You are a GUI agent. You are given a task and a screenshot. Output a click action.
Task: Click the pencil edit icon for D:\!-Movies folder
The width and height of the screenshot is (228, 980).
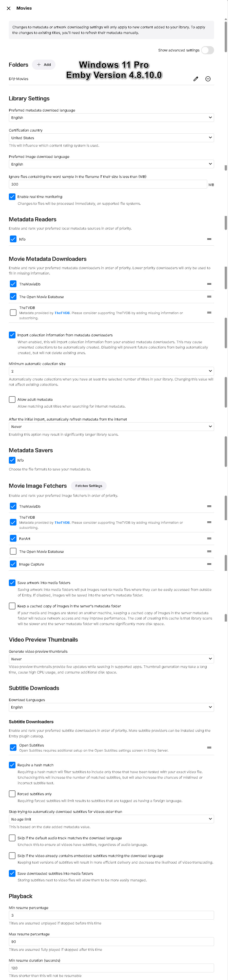click(x=196, y=79)
